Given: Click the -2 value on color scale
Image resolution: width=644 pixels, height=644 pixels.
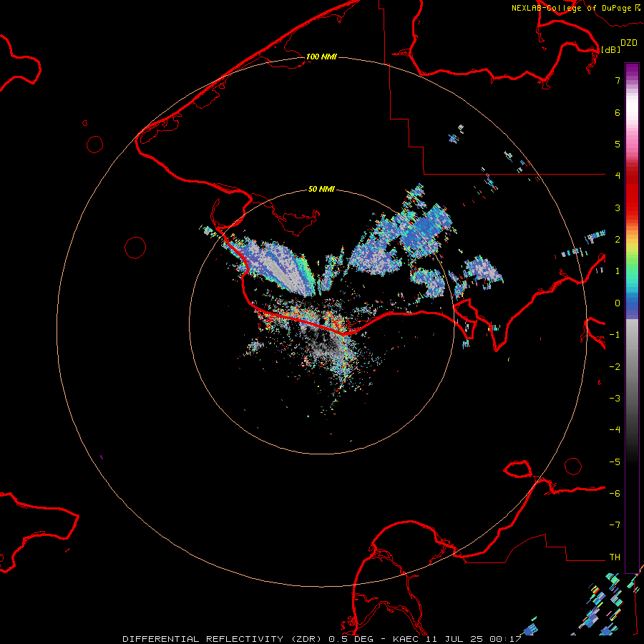Looking at the screenshot, I should click(x=615, y=367).
